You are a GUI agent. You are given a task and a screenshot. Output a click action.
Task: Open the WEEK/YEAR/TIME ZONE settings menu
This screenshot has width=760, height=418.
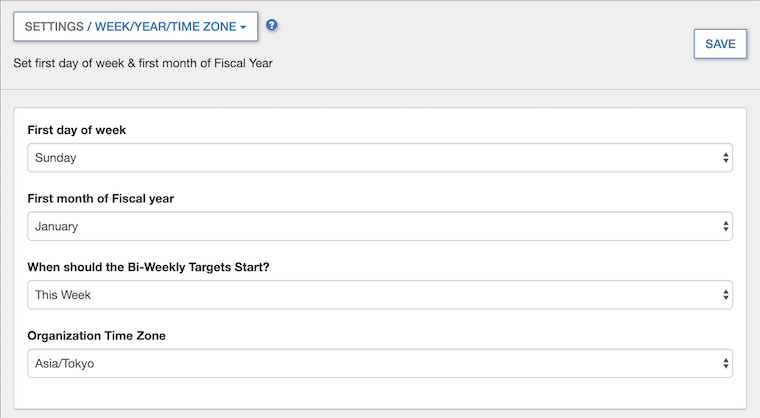(165, 27)
